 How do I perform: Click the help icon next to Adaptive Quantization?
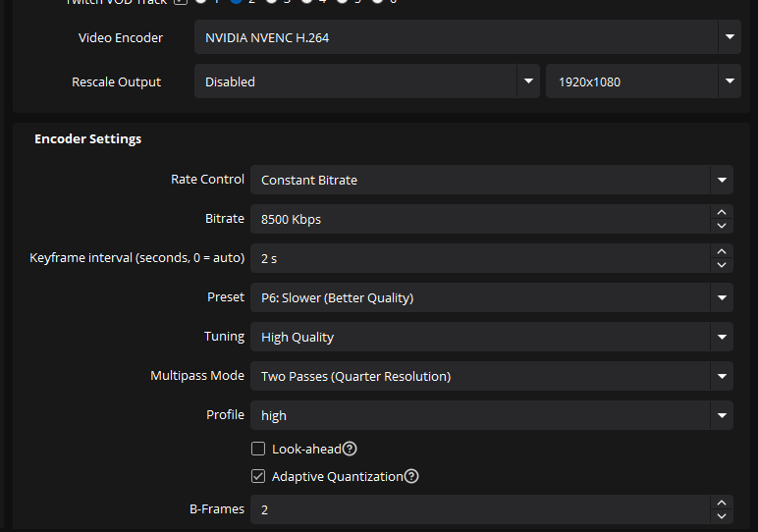411,476
